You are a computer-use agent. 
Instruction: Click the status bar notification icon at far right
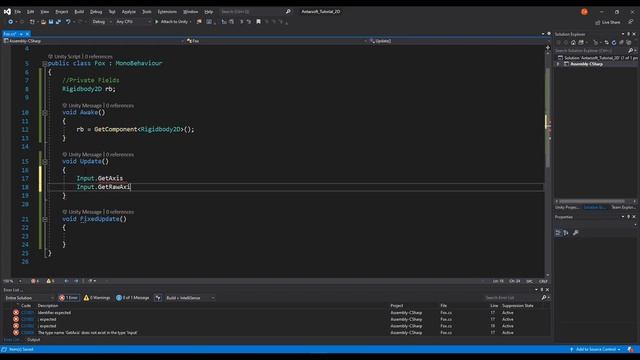pyautogui.click(x=631, y=349)
